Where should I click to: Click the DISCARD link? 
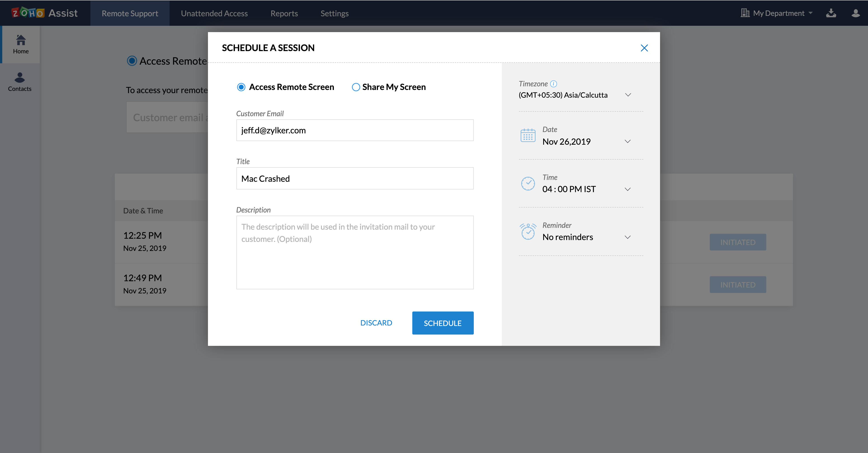[x=376, y=323]
